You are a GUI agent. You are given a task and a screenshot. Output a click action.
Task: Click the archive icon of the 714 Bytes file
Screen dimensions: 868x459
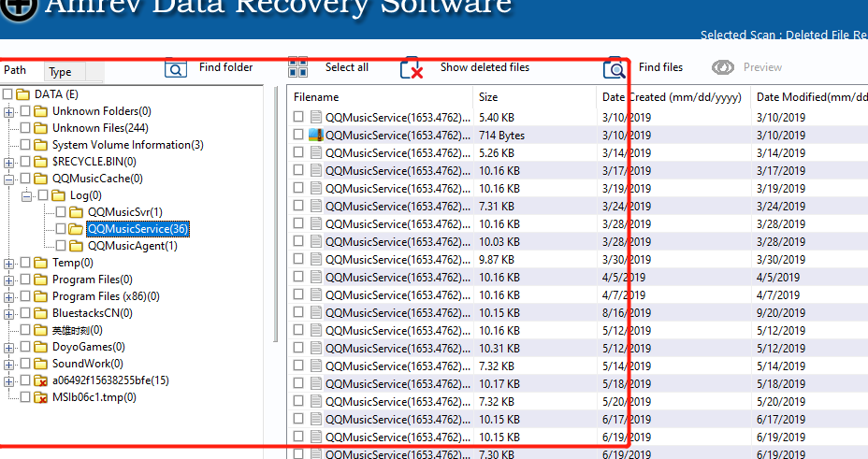coord(315,135)
